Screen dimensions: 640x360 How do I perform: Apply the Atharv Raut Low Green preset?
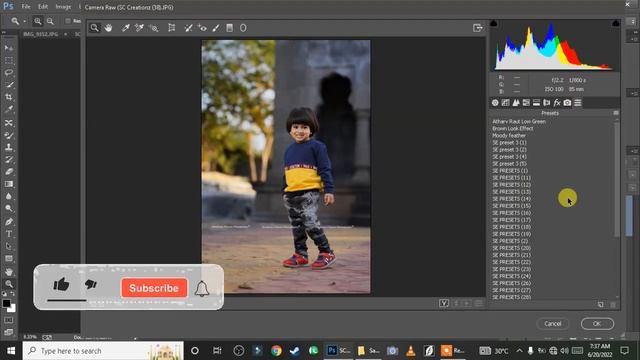pyautogui.click(x=519, y=122)
